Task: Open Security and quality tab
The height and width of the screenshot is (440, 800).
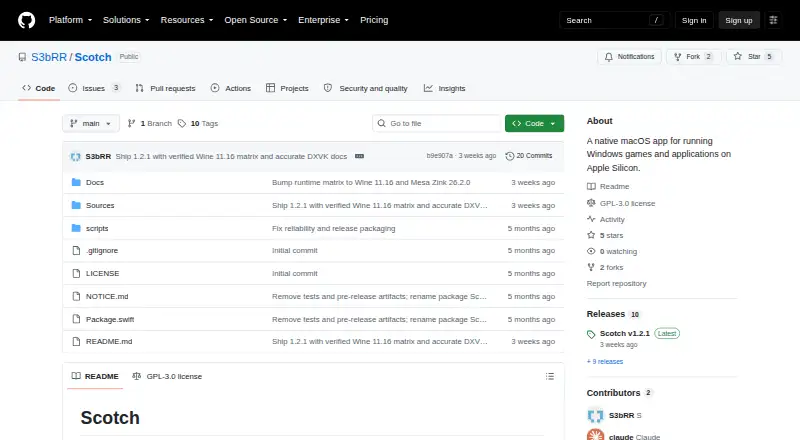Action: (x=366, y=88)
